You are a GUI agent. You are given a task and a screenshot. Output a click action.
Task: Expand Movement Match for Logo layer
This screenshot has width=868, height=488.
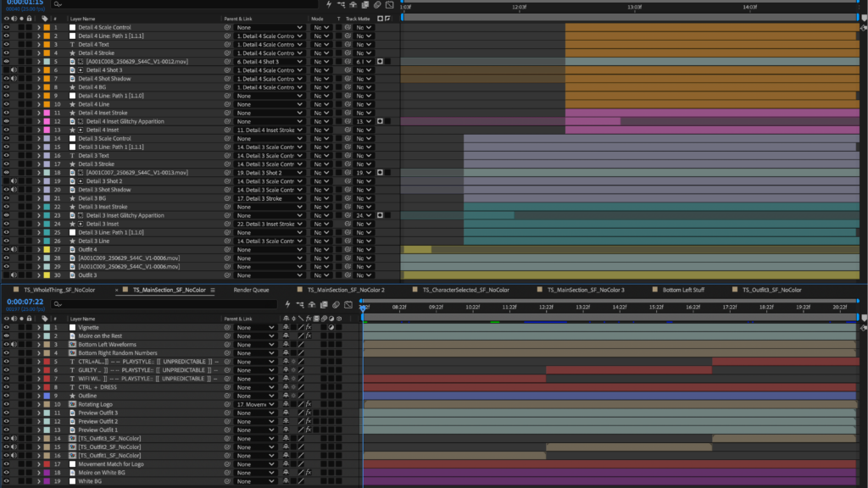click(x=39, y=464)
